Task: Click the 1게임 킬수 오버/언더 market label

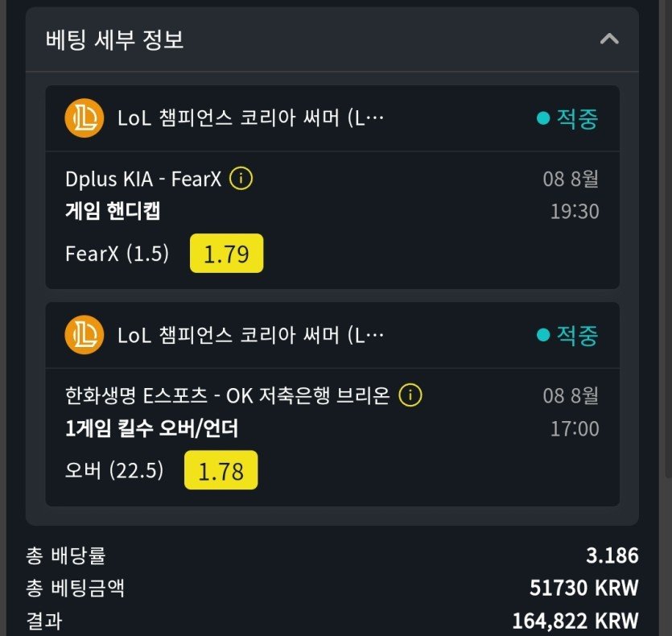Action: tap(151, 428)
